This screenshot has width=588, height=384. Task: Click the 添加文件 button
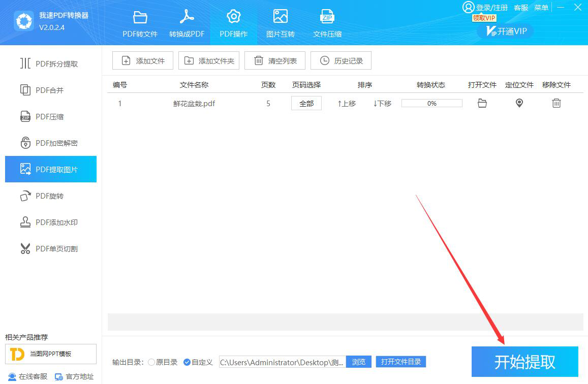pos(143,61)
